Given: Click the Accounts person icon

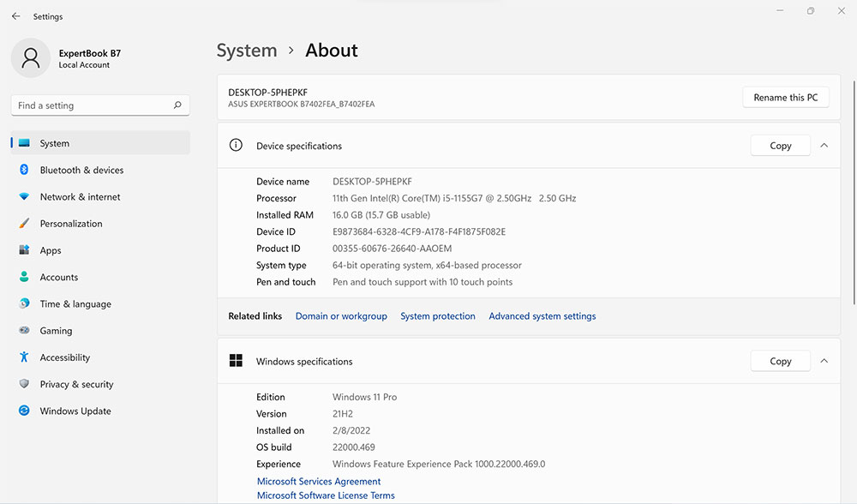Looking at the screenshot, I should coord(24,277).
